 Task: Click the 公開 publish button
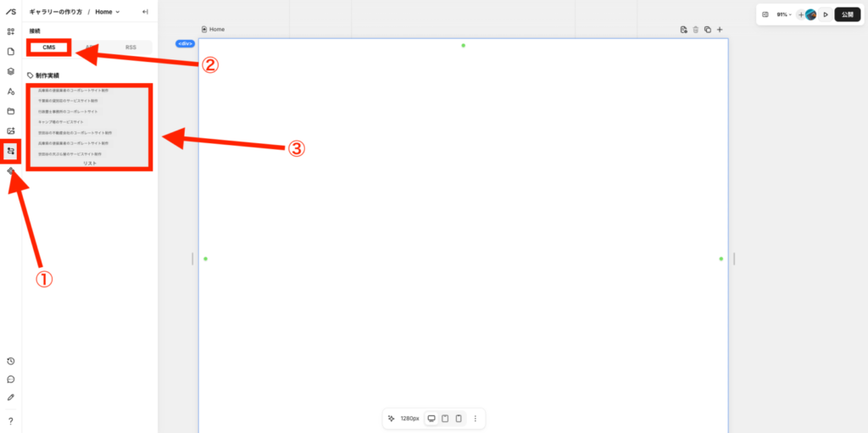pos(848,14)
